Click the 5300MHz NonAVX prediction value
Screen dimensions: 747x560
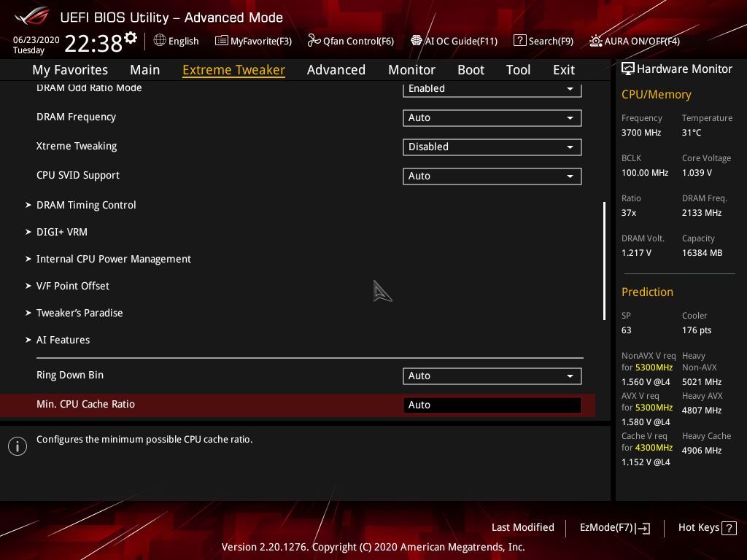[x=654, y=367]
